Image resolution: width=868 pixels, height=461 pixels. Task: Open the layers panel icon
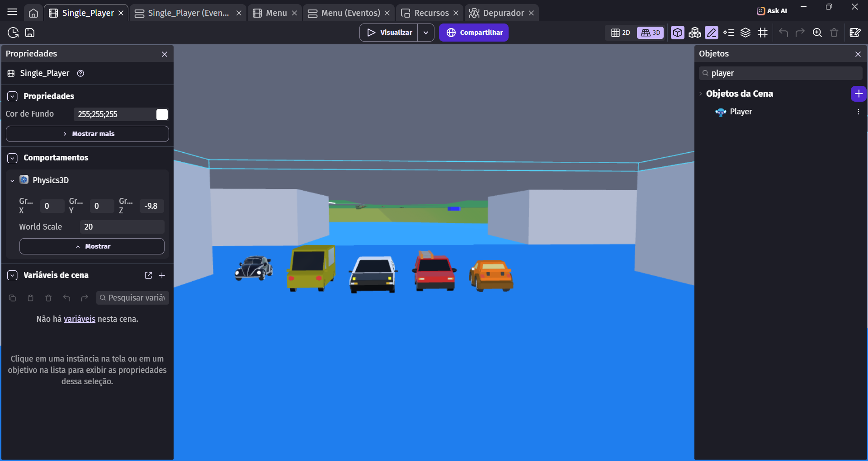[x=745, y=33]
